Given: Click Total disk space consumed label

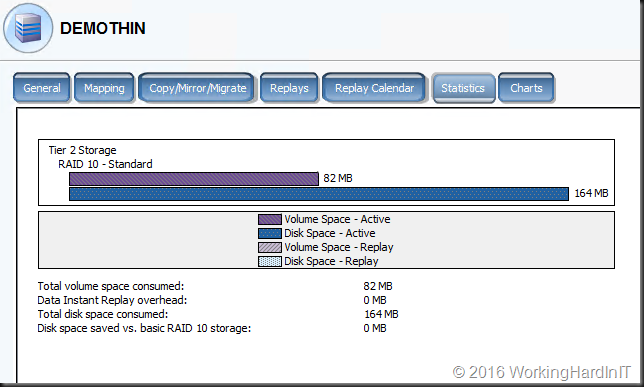Looking at the screenshot, I should pos(103,314).
